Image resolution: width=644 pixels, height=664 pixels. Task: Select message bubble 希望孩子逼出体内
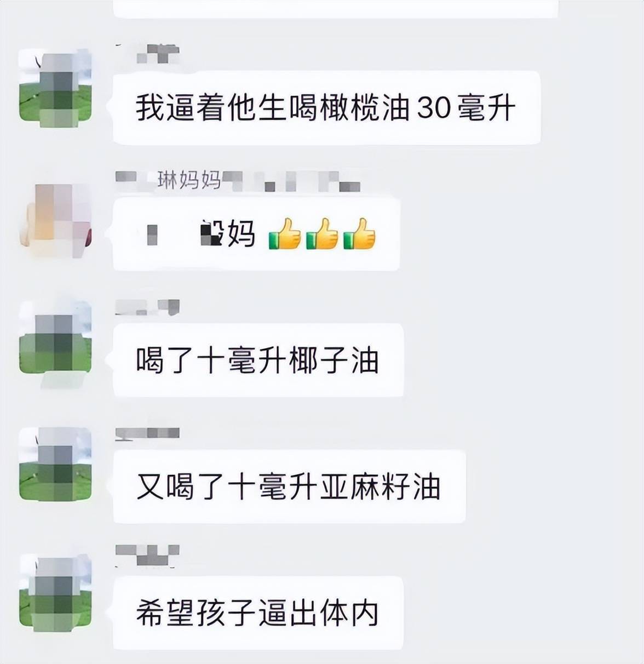pos(258,613)
